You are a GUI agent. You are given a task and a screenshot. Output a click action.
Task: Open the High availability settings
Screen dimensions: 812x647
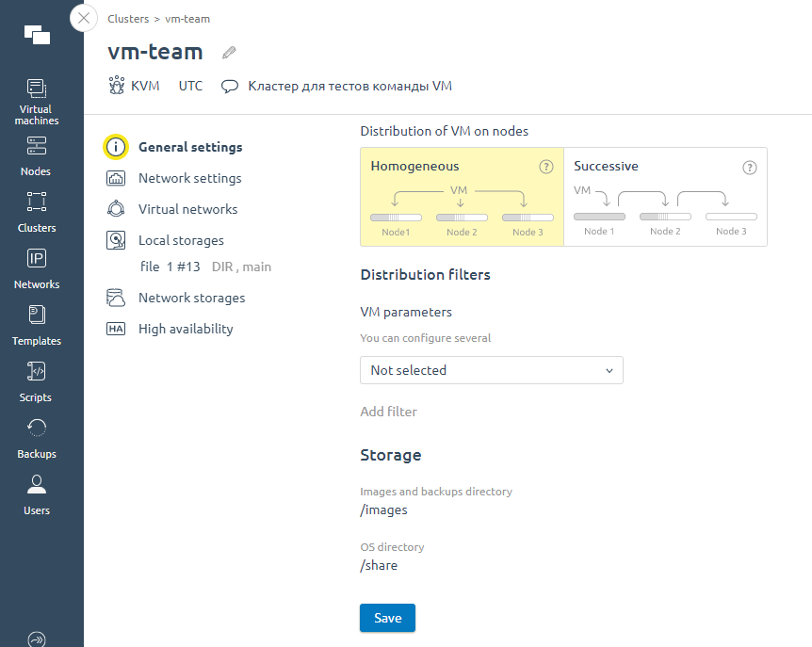tap(187, 329)
